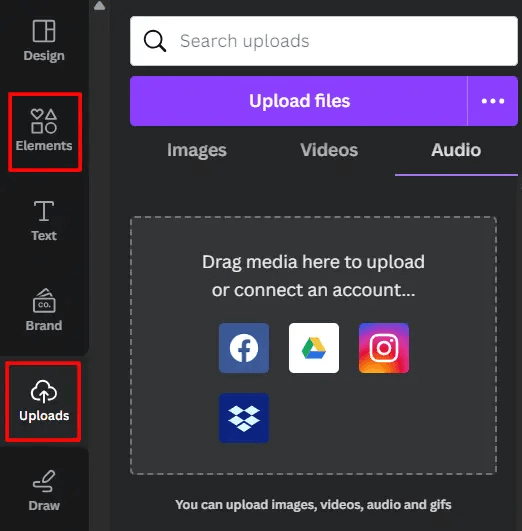Viewport: 522px width, 531px height.
Task: Click the search magnifier icon
Action: (155, 41)
